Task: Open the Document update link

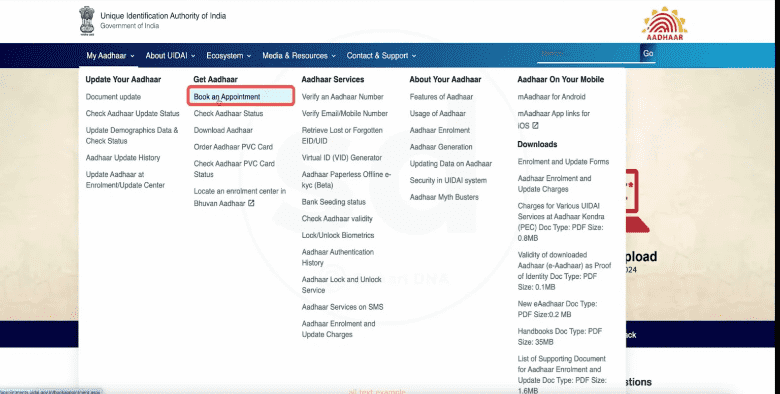Action: point(113,97)
